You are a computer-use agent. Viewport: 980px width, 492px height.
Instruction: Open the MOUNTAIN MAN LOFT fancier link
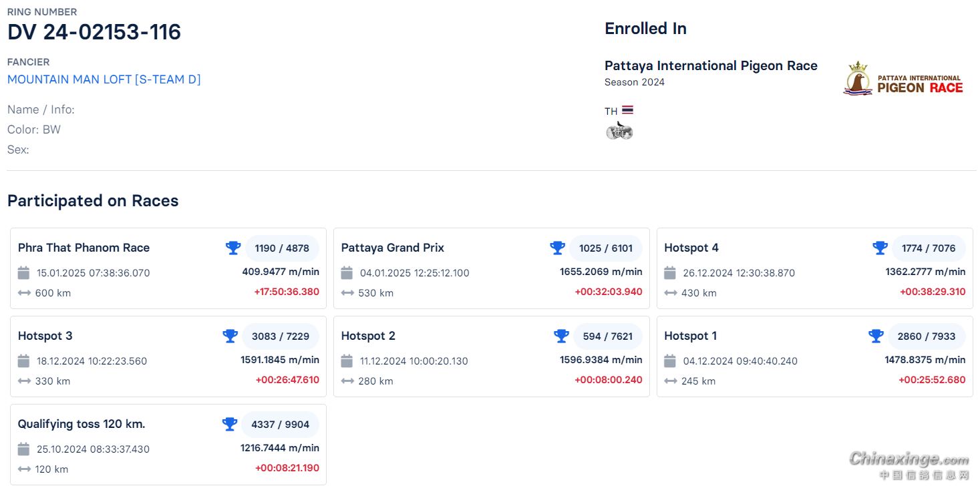click(x=104, y=79)
